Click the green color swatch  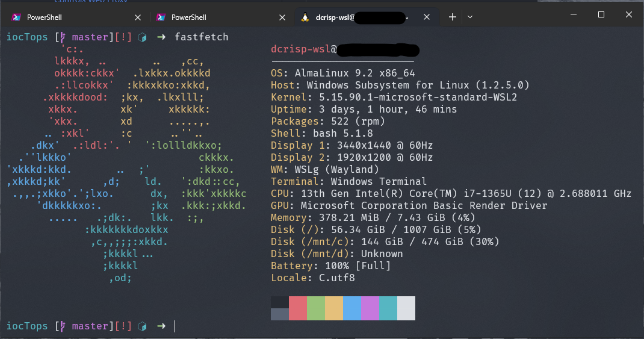coord(316,308)
